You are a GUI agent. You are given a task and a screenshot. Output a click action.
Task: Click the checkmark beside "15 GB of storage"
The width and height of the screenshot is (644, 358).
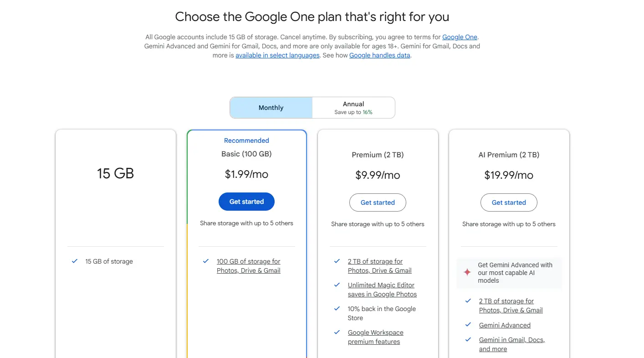74,261
